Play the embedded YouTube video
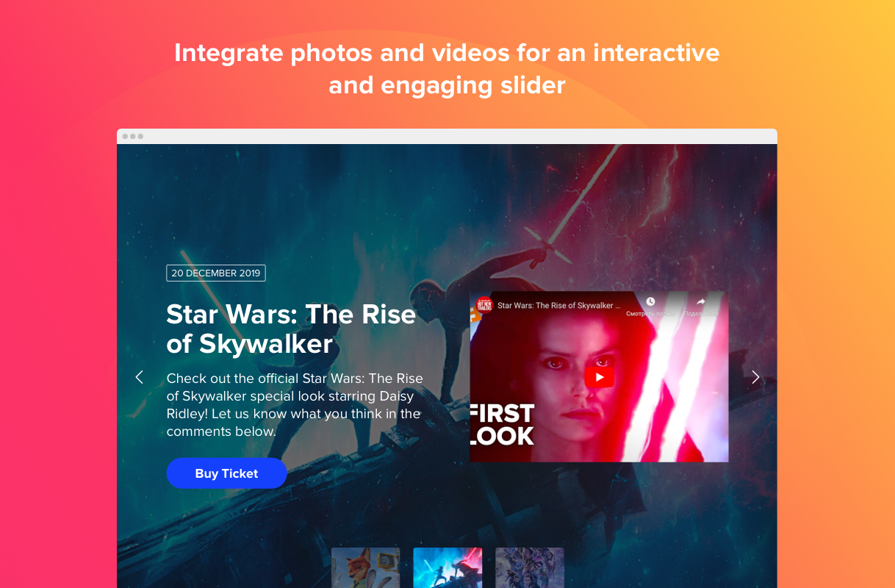Viewport: 895px width, 588px height. 599,377
